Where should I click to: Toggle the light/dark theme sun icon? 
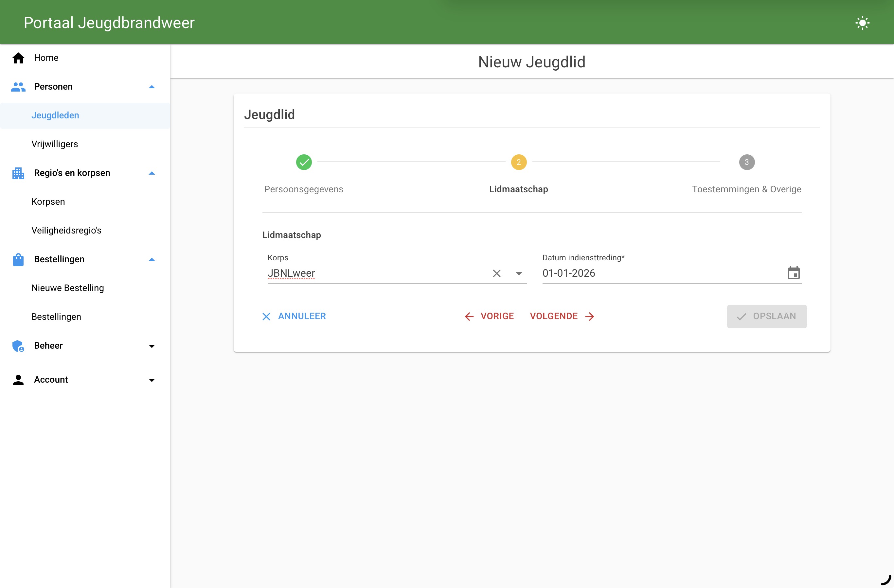click(x=863, y=23)
